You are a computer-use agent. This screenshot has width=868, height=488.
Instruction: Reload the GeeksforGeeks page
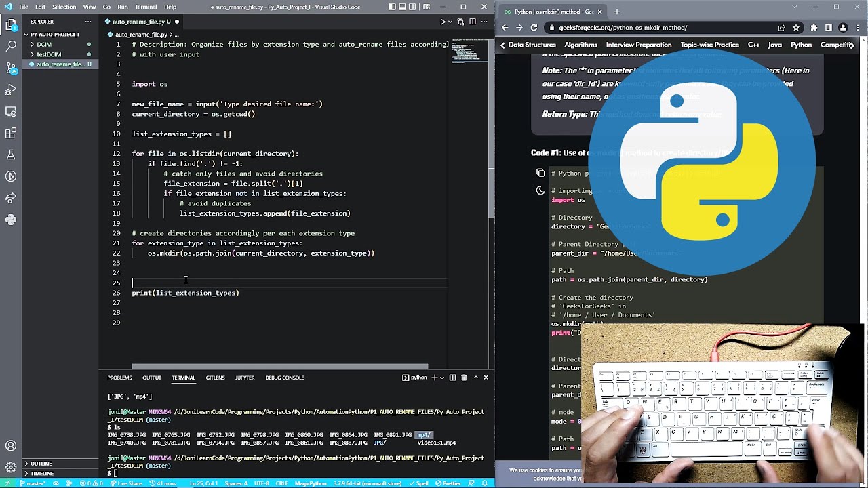coord(534,28)
